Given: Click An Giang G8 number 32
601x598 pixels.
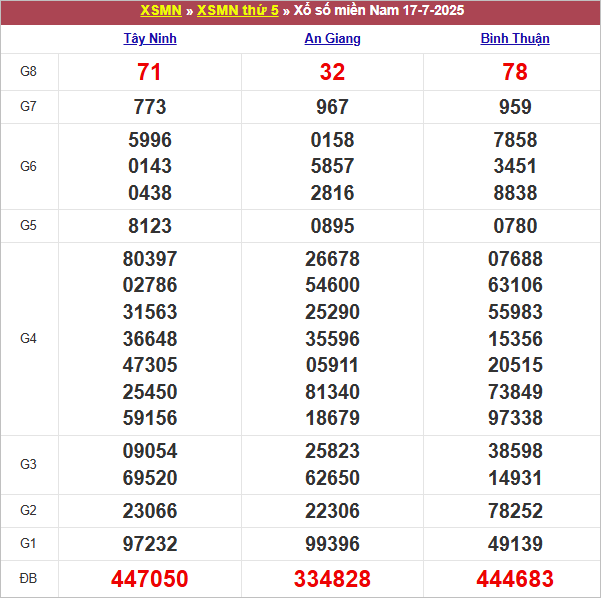Looking at the screenshot, I should click(332, 72).
